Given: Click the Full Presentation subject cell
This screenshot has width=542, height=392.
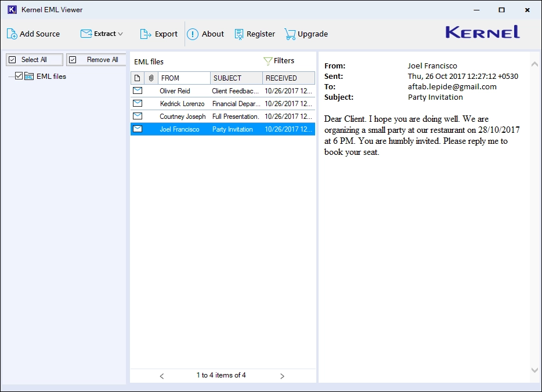Looking at the screenshot, I should pyautogui.click(x=236, y=117).
